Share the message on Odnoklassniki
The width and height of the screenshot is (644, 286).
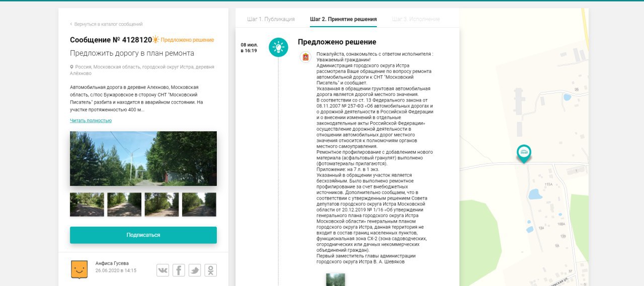[x=210, y=270]
